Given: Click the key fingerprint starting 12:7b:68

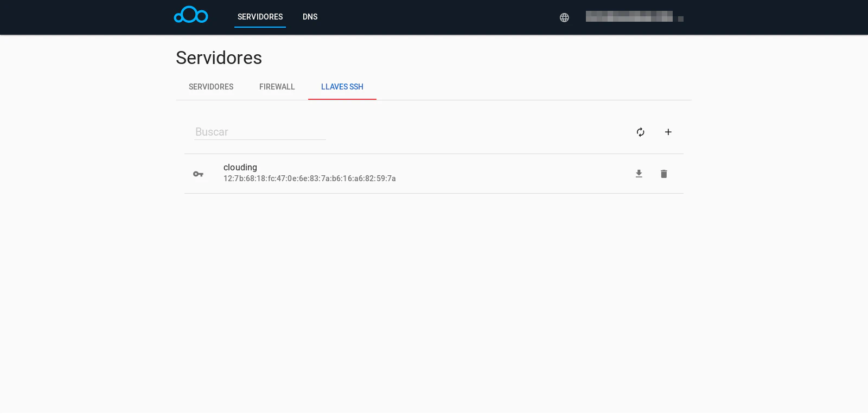Looking at the screenshot, I should [309, 178].
